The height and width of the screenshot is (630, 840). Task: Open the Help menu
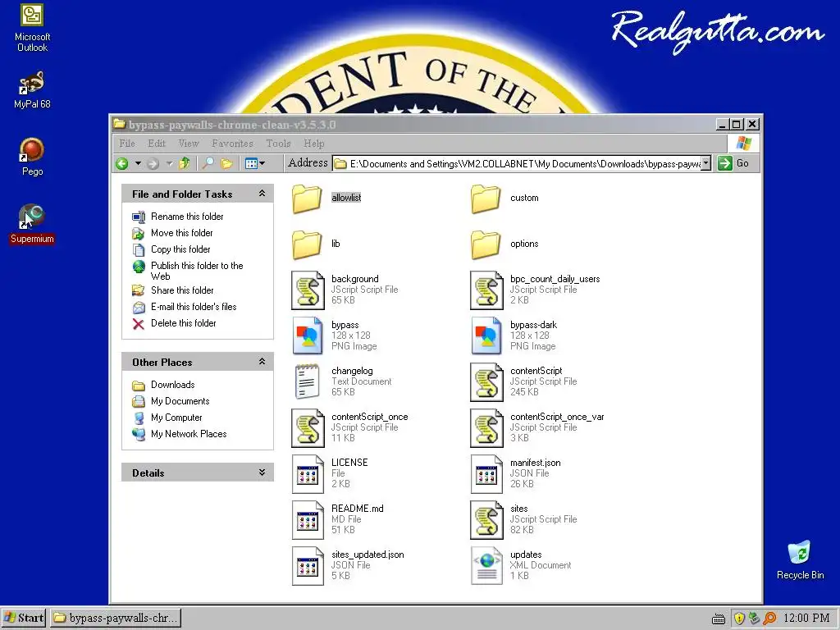pos(314,144)
